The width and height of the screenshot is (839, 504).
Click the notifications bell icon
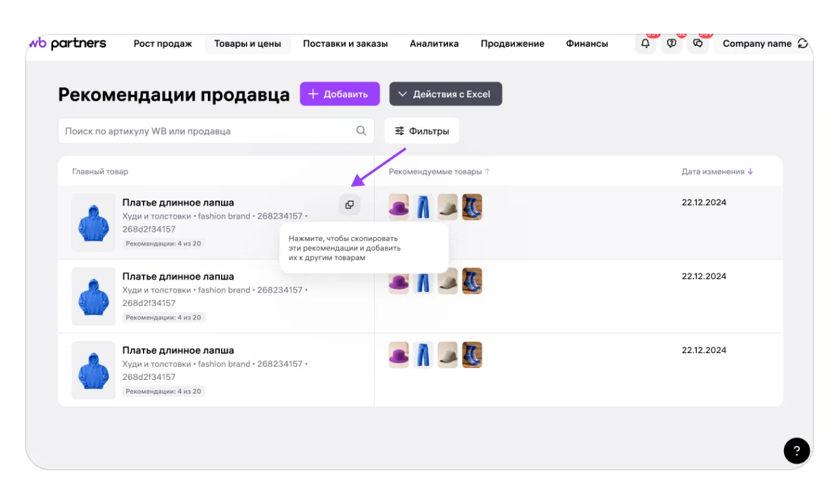click(x=645, y=44)
